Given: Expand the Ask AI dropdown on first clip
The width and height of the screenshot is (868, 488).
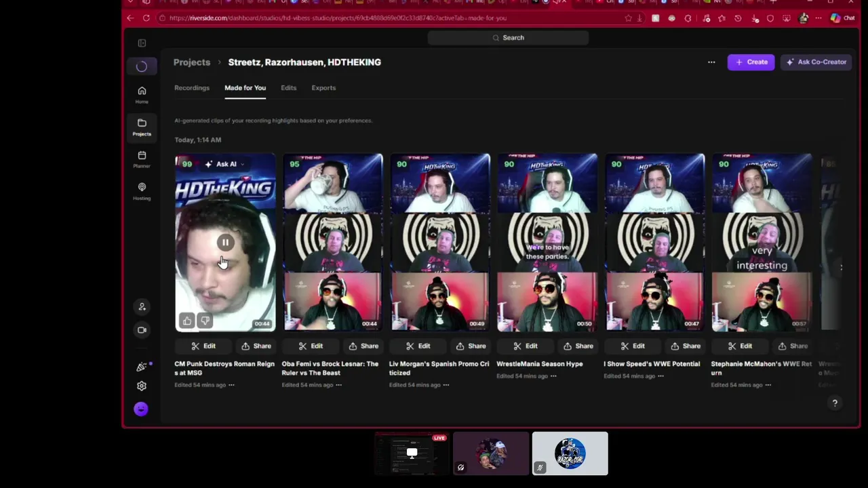Looking at the screenshot, I should tap(226, 164).
